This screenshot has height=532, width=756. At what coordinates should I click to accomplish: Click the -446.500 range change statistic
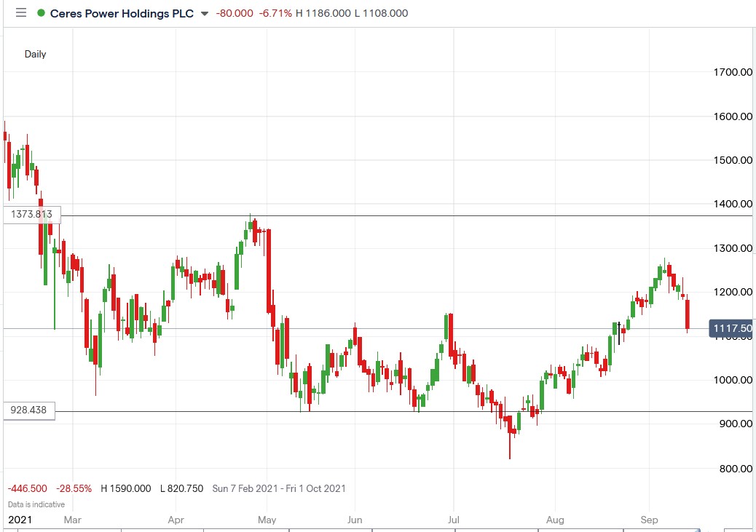click(x=26, y=488)
